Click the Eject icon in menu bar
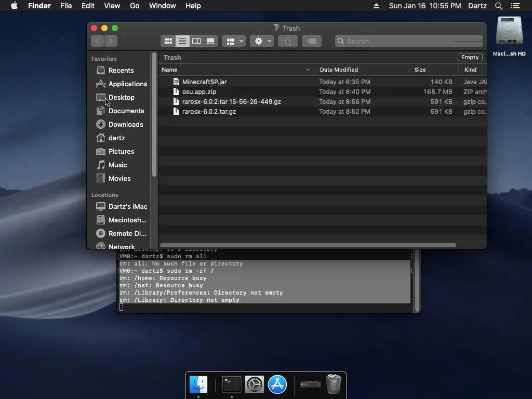The image size is (532, 399). [x=376, y=6]
